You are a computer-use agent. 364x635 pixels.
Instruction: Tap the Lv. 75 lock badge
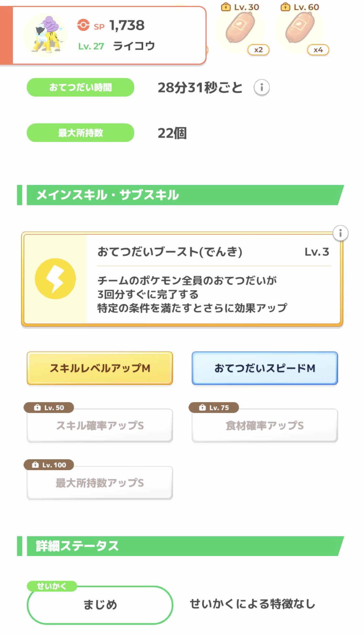(214, 408)
